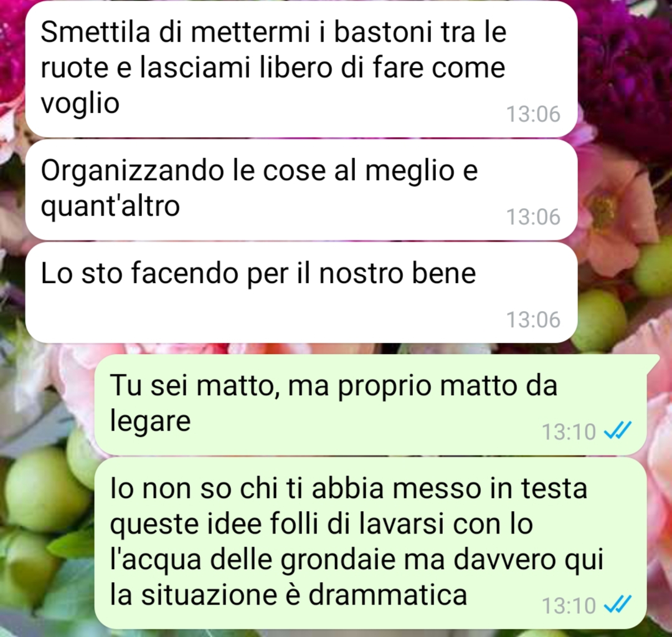Click the 13:10 timestamp beside "legare"

coord(569,431)
